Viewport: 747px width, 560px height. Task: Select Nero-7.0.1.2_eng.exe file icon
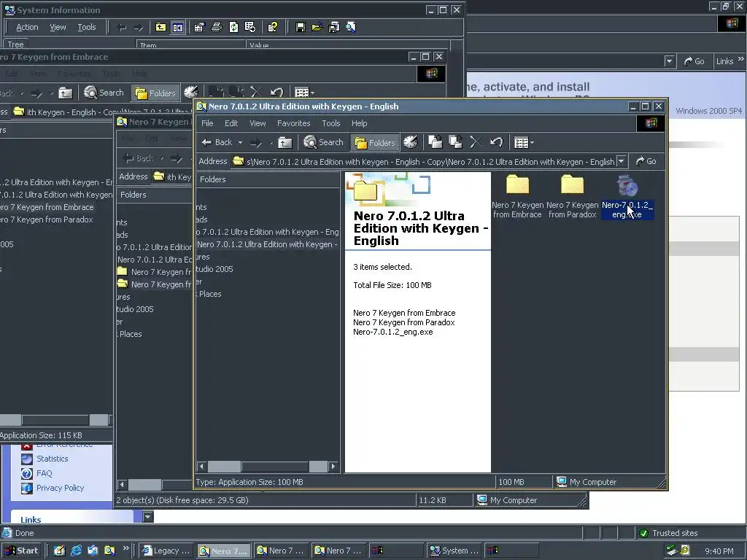click(x=627, y=186)
